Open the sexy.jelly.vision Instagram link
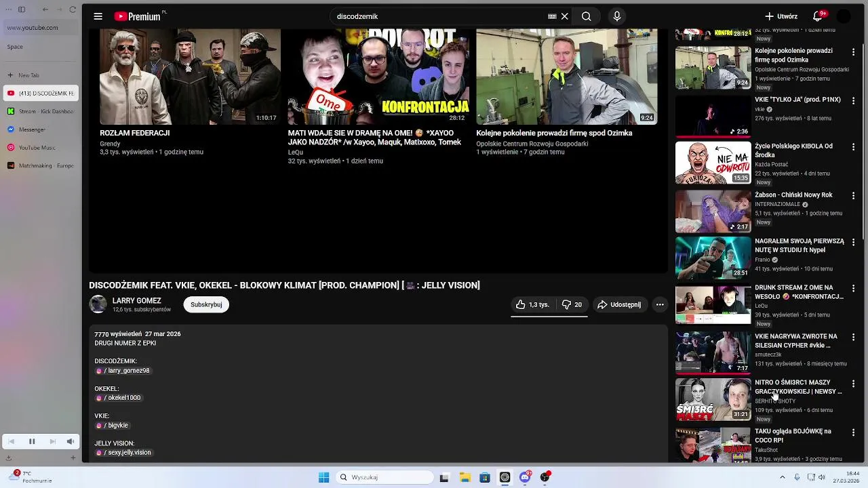This screenshot has height=488, width=868. [x=123, y=453]
